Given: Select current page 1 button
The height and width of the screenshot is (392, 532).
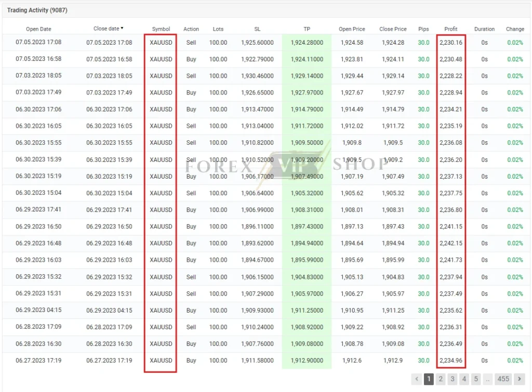Looking at the screenshot, I should tap(429, 379).
